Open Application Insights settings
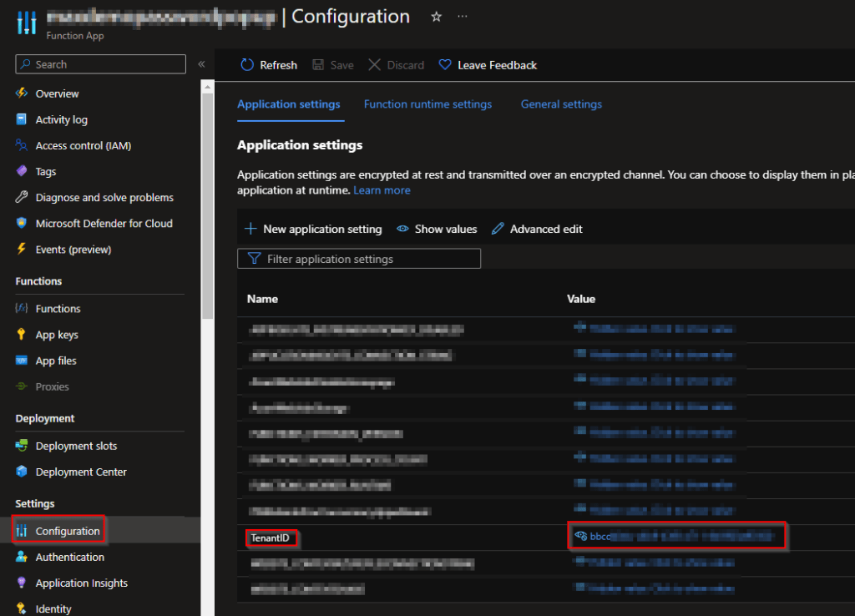This screenshot has height=616, width=855. pyautogui.click(x=81, y=583)
